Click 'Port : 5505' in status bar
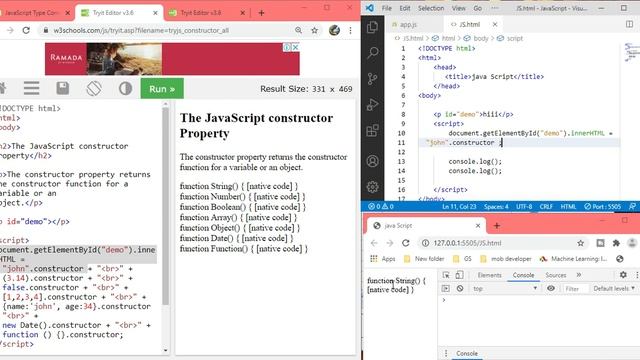The image size is (640, 360). click(602, 207)
